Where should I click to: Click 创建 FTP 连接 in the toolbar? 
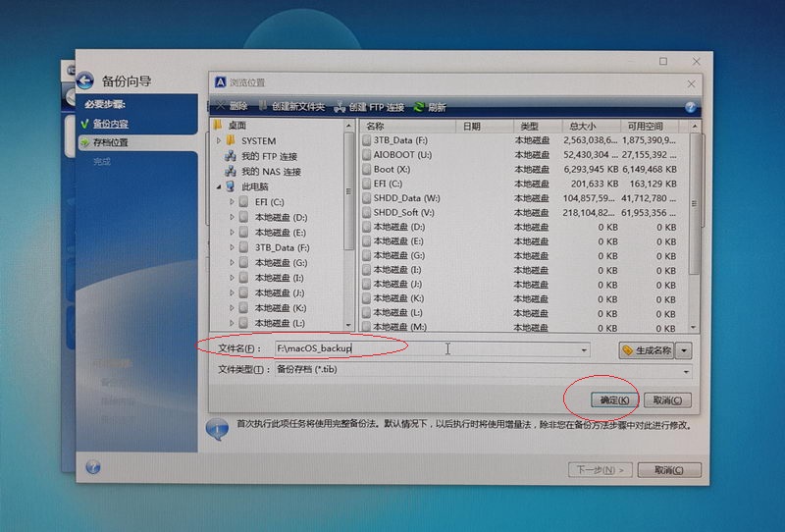(x=370, y=107)
